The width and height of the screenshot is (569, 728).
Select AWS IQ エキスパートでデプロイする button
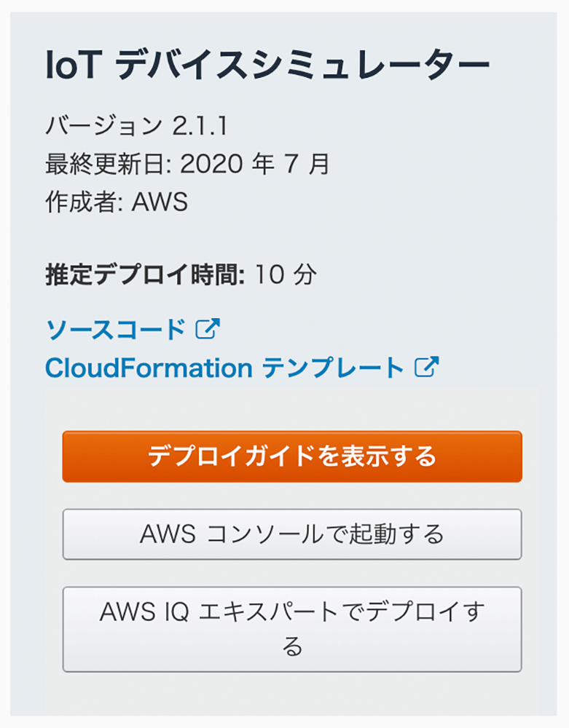click(x=292, y=628)
